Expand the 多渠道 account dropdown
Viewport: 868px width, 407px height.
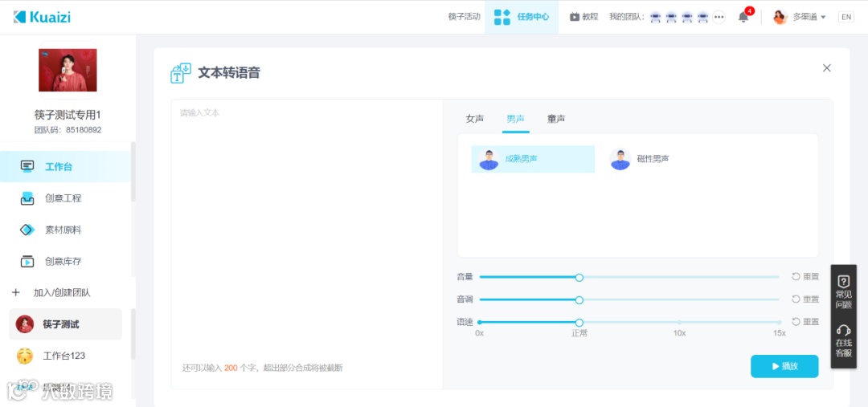coord(809,17)
